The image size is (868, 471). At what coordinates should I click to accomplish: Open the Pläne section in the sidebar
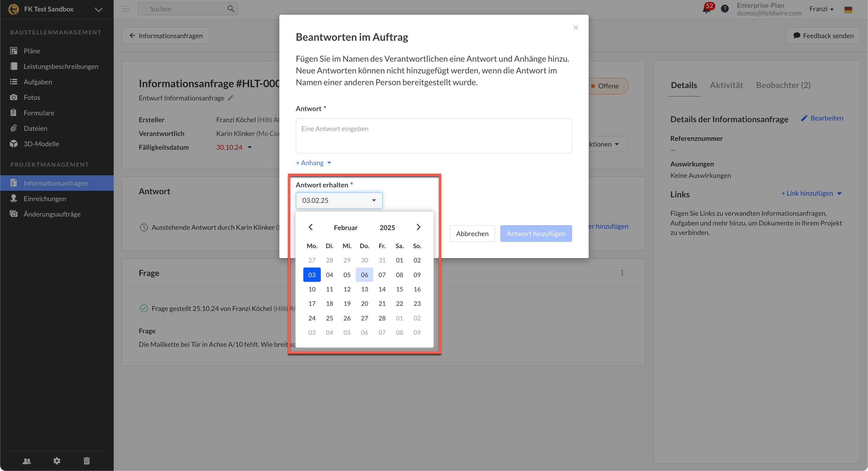coord(32,51)
